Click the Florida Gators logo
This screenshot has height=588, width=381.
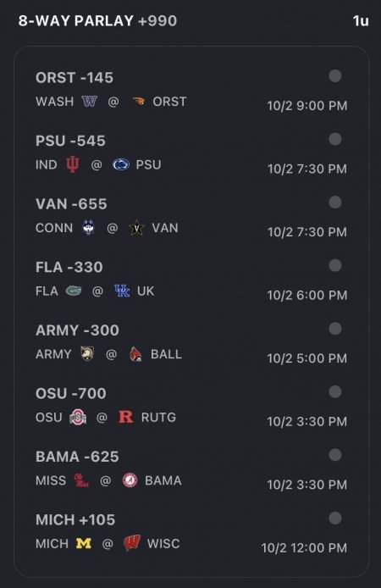click(x=74, y=291)
